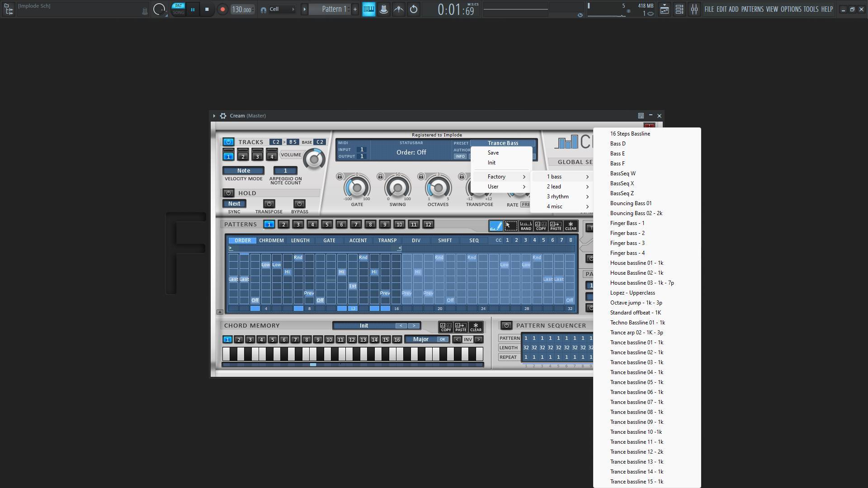Open the GATE tab in pattern editor
Screen dimensions: 868x488
click(329, 240)
